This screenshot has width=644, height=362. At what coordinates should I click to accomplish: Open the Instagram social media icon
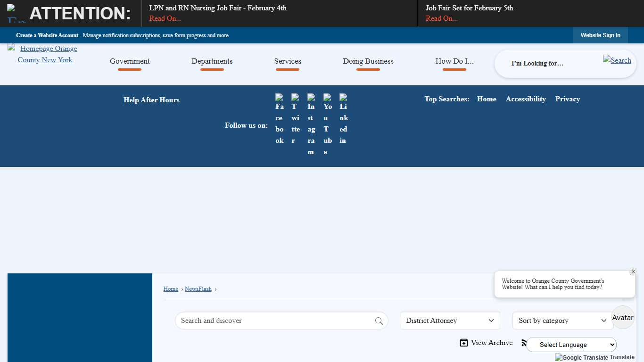coord(311,124)
